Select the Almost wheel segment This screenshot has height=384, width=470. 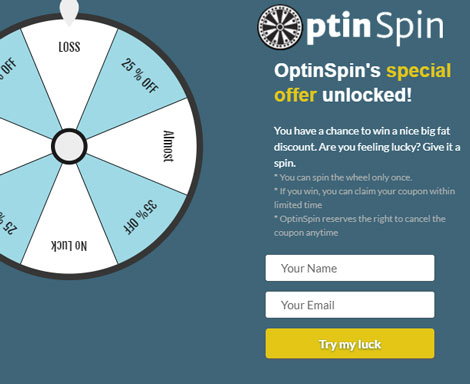150,146
